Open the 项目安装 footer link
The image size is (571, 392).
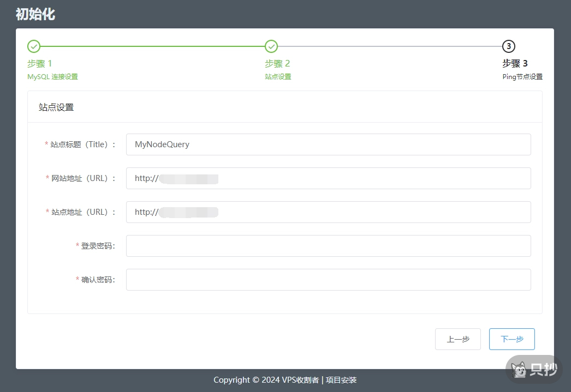[x=341, y=380]
